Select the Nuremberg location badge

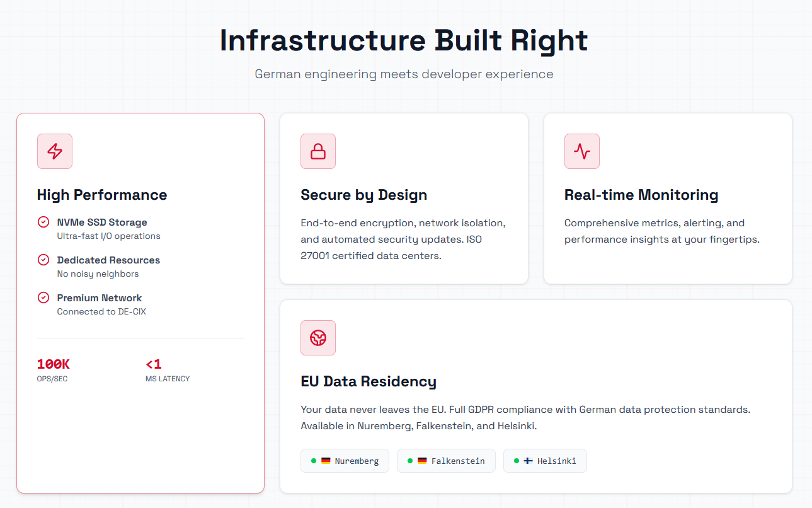(345, 461)
